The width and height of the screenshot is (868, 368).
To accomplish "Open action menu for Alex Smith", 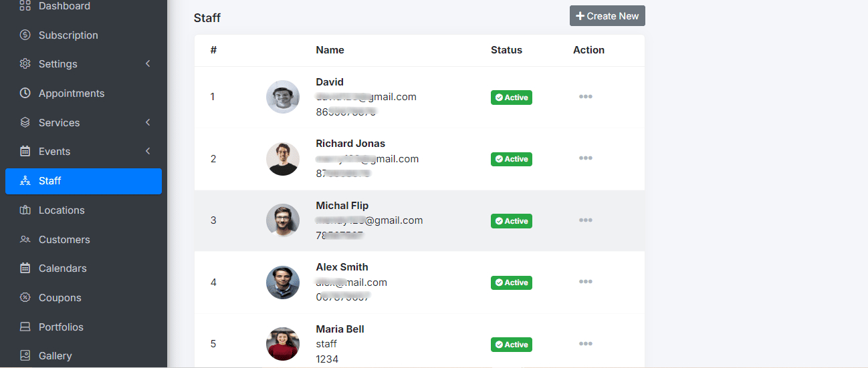I will click(585, 282).
